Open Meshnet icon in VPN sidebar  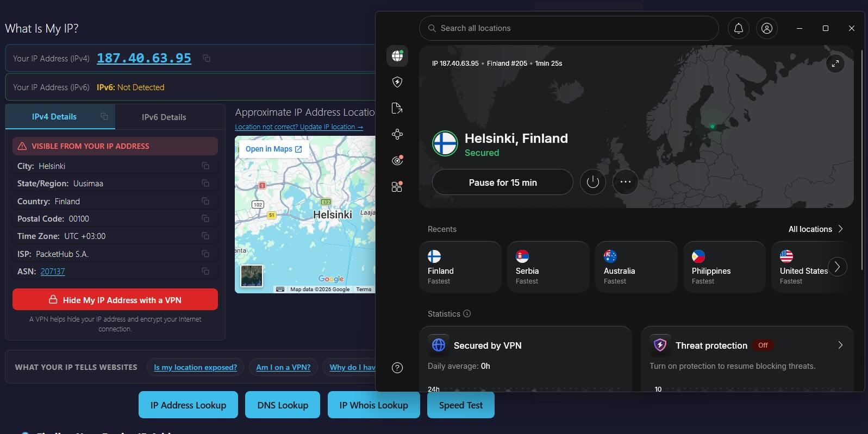(x=397, y=134)
